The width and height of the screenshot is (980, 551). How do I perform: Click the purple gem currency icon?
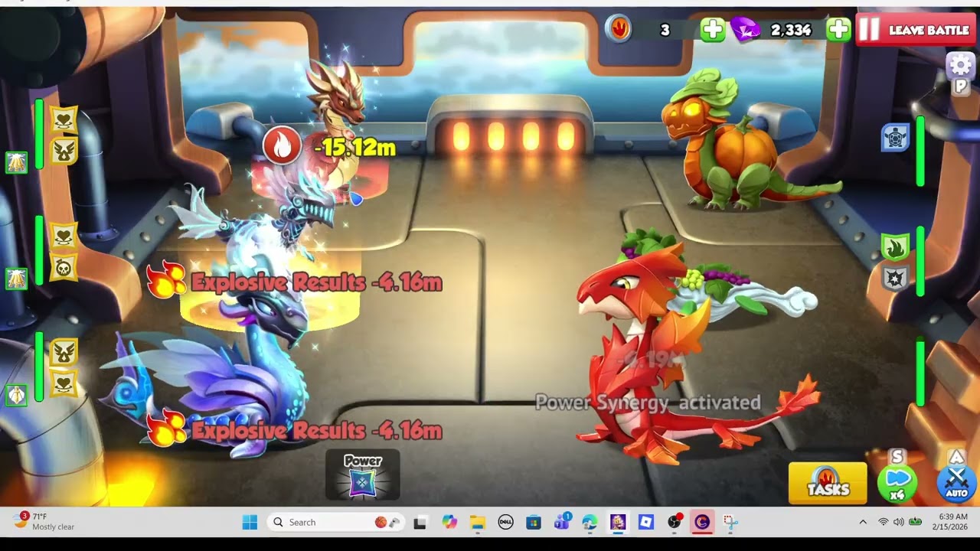pyautogui.click(x=746, y=30)
